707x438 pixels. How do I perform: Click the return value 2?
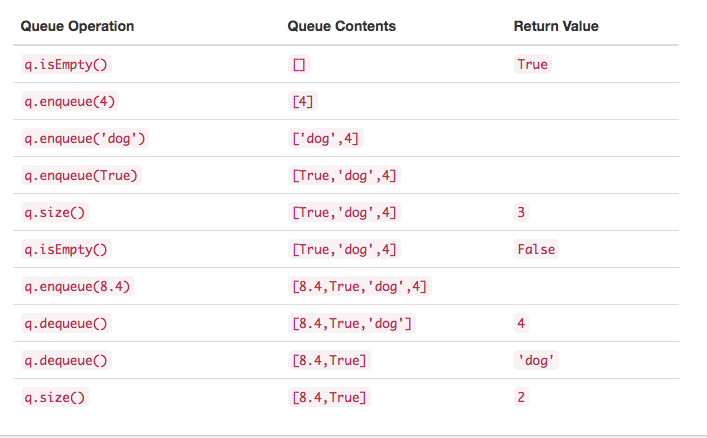522,397
